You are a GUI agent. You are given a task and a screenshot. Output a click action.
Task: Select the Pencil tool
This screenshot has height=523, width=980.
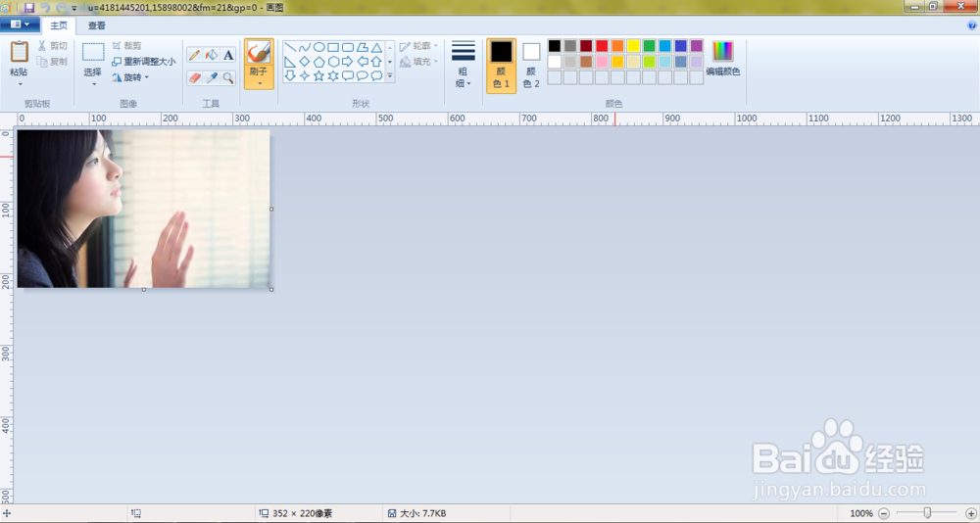(194, 55)
